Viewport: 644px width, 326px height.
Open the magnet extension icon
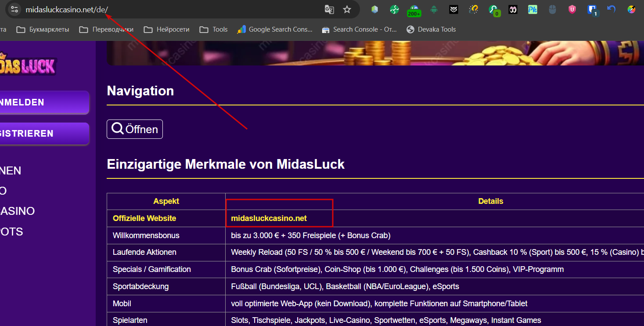click(474, 9)
